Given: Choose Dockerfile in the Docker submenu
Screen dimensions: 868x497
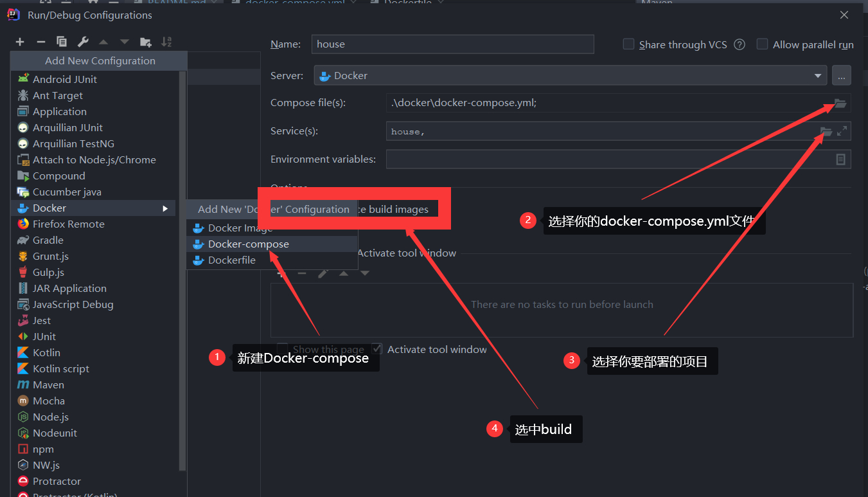Looking at the screenshot, I should tap(272, 260).
